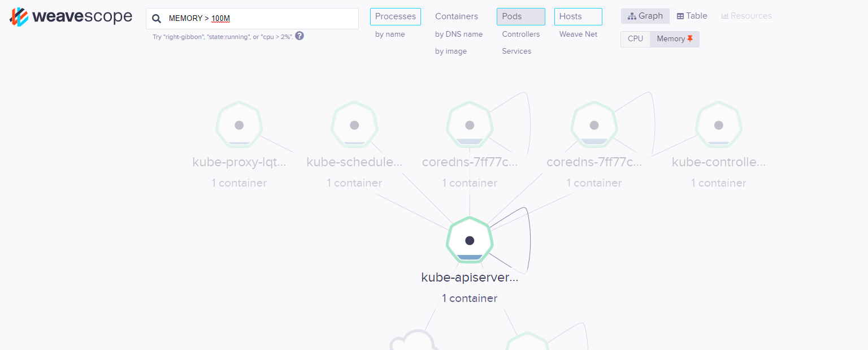Click the kube-controlle... label
Image resolution: width=868 pixels, height=350 pixels.
[x=718, y=162]
